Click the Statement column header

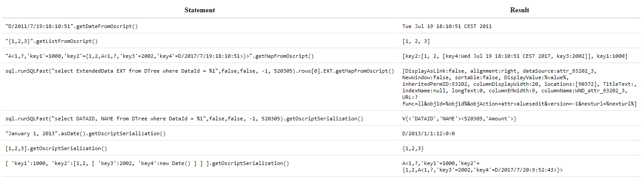(x=200, y=10)
